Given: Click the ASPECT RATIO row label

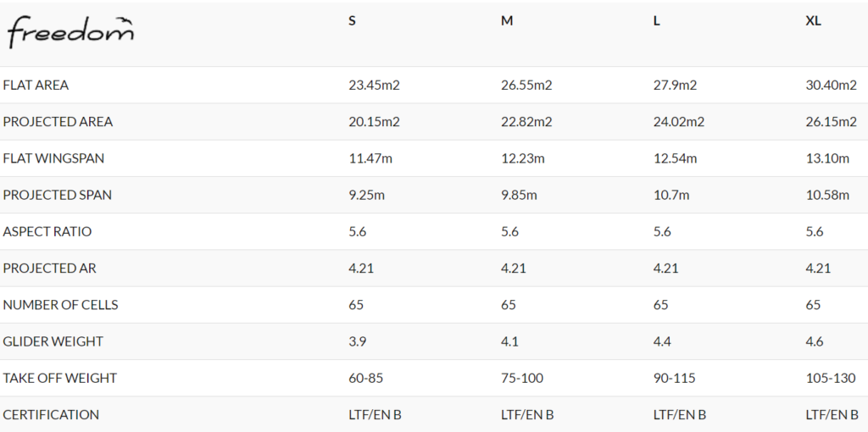Looking at the screenshot, I should point(47,231).
